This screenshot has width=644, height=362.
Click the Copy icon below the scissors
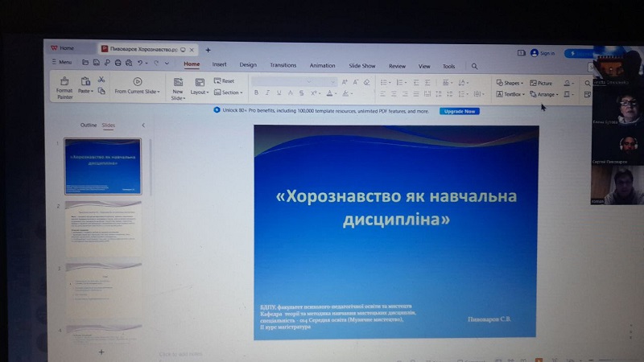click(101, 91)
